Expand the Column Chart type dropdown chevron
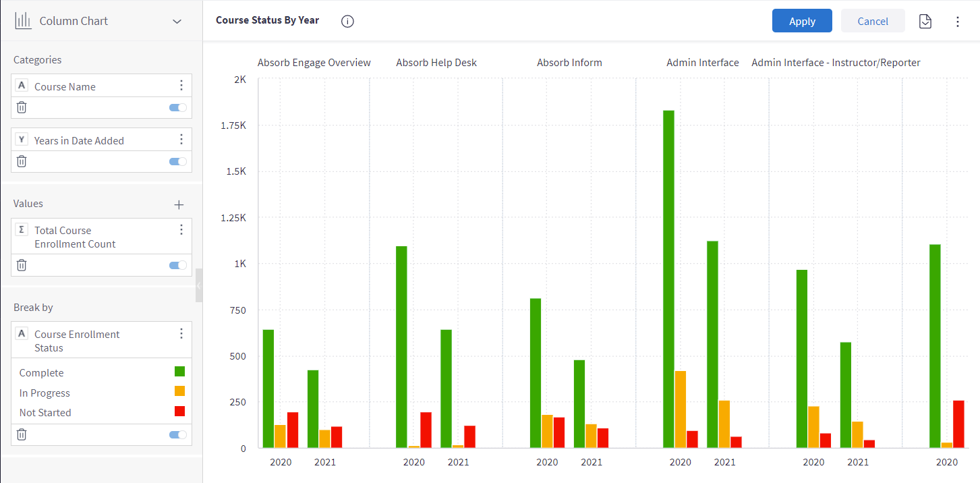This screenshot has width=980, height=483. tap(177, 21)
